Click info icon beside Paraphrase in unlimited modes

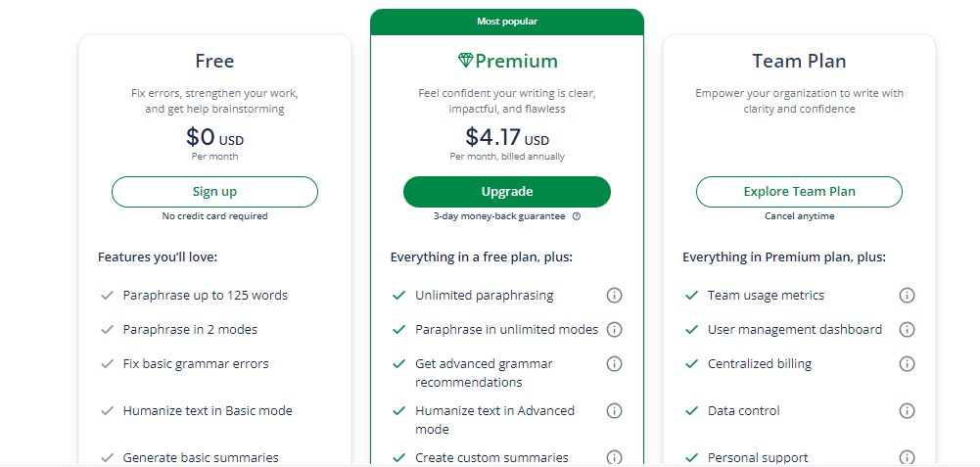615,330
